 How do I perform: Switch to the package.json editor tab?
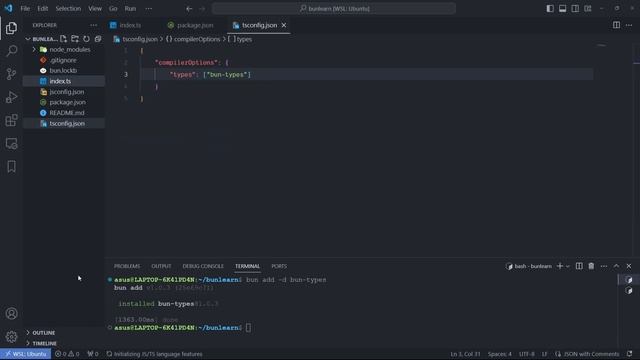click(x=191, y=25)
